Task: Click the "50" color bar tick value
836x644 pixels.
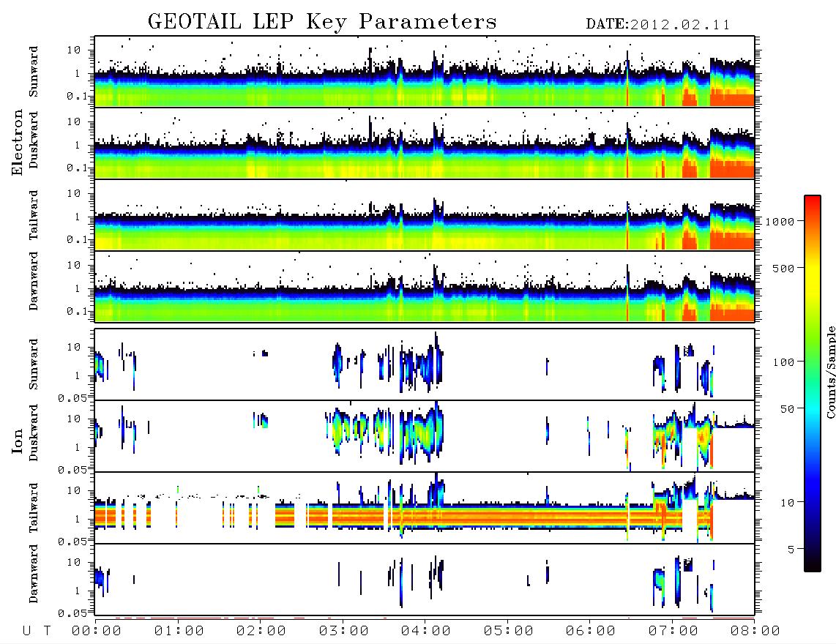Action: (787, 409)
